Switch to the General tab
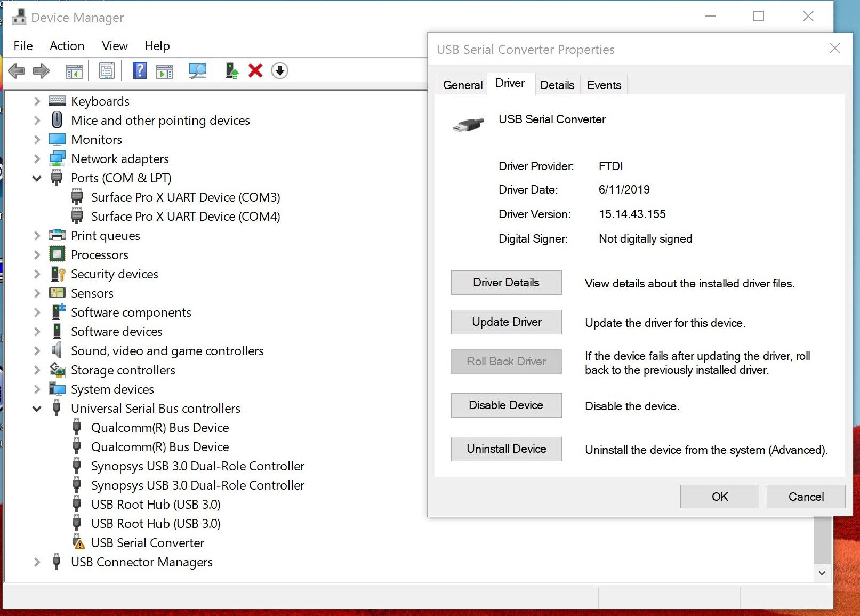860x616 pixels. 462,85
